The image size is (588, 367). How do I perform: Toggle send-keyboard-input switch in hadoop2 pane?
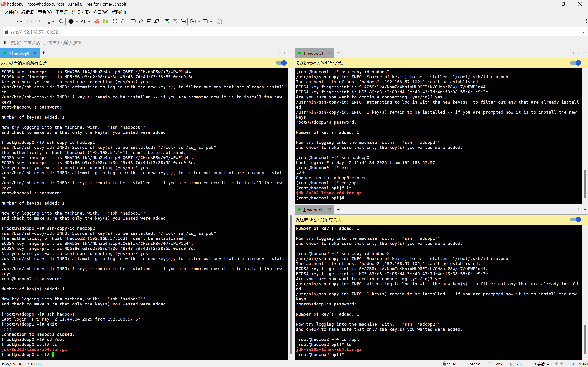point(575,220)
